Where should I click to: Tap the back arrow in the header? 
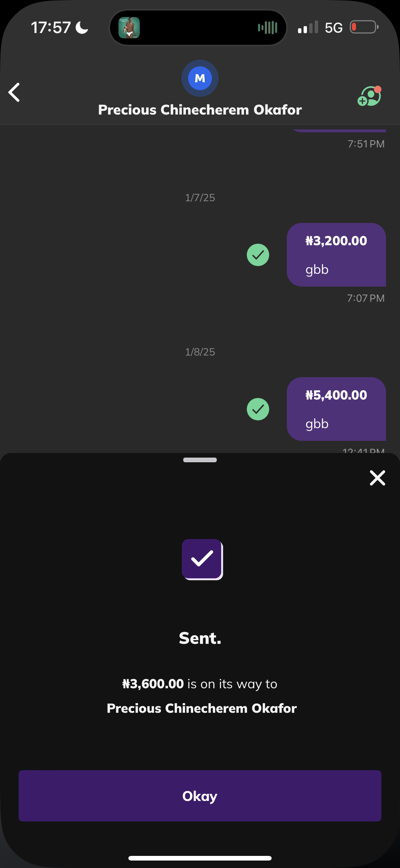click(14, 92)
